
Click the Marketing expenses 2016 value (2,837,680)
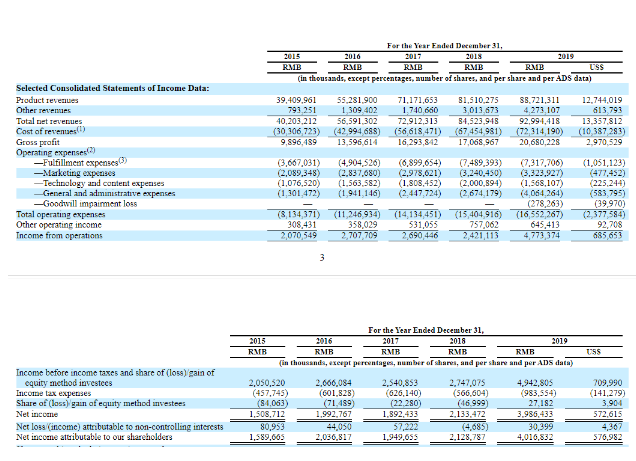(x=359, y=173)
